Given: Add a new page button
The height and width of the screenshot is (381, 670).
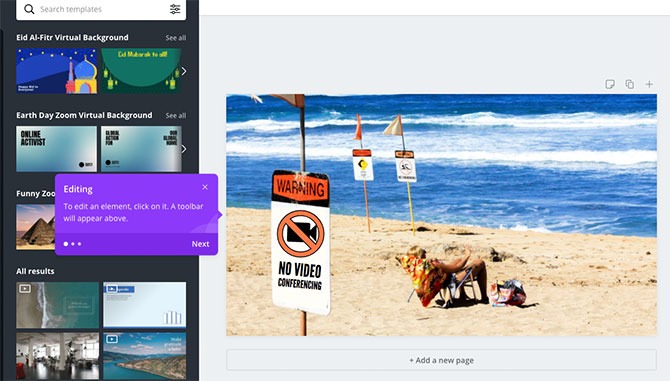Looking at the screenshot, I should [441, 360].
